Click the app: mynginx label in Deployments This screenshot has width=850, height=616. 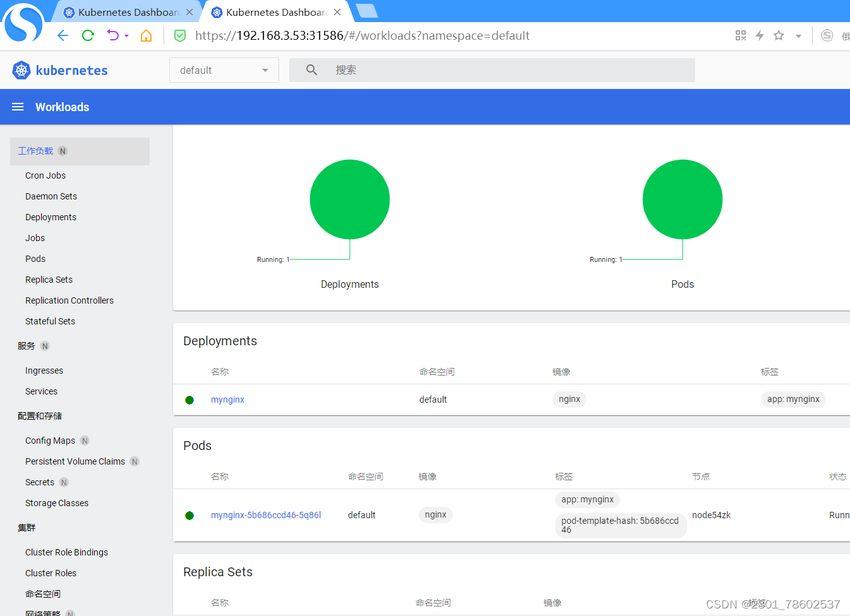click(x=793, y=399)
